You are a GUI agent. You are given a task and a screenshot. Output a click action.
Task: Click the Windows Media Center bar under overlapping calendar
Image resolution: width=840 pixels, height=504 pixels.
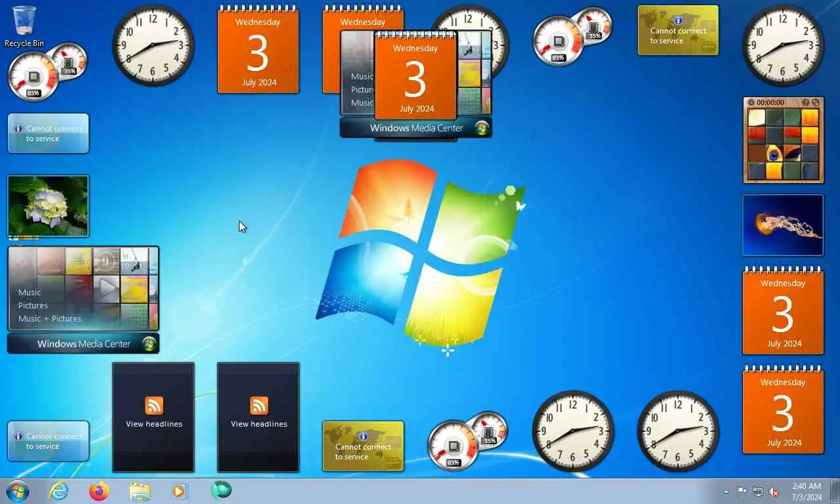(x=416, y=128)
